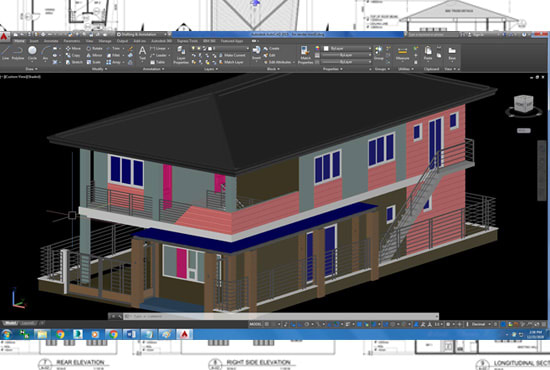Switch to the Insert ribbon tab
550x370 pixels.
pos(34,41)
